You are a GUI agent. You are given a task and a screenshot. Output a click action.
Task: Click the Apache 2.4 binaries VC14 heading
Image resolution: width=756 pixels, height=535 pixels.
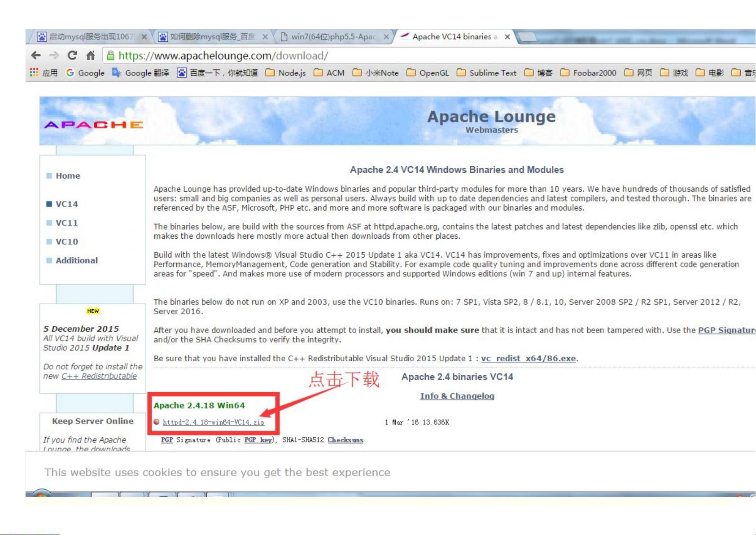(457, 377)
